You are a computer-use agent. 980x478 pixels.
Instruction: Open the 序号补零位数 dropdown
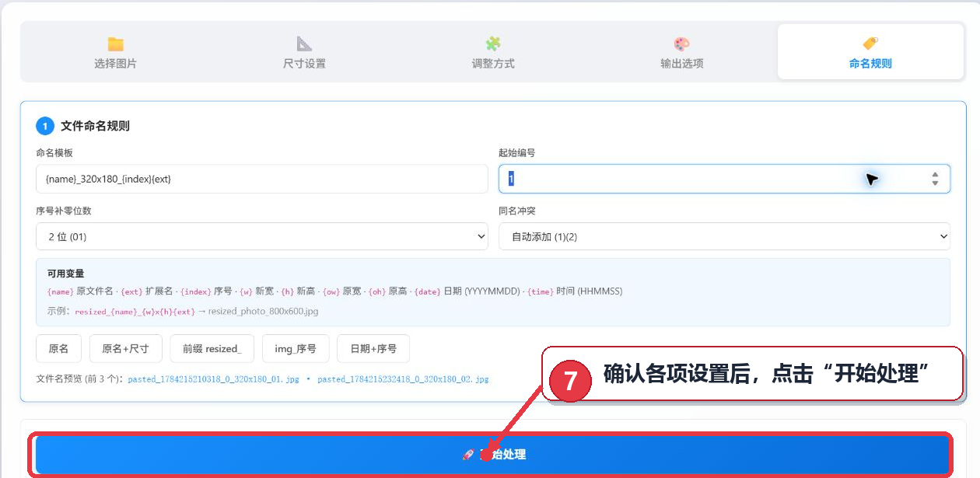coord(262,236)
